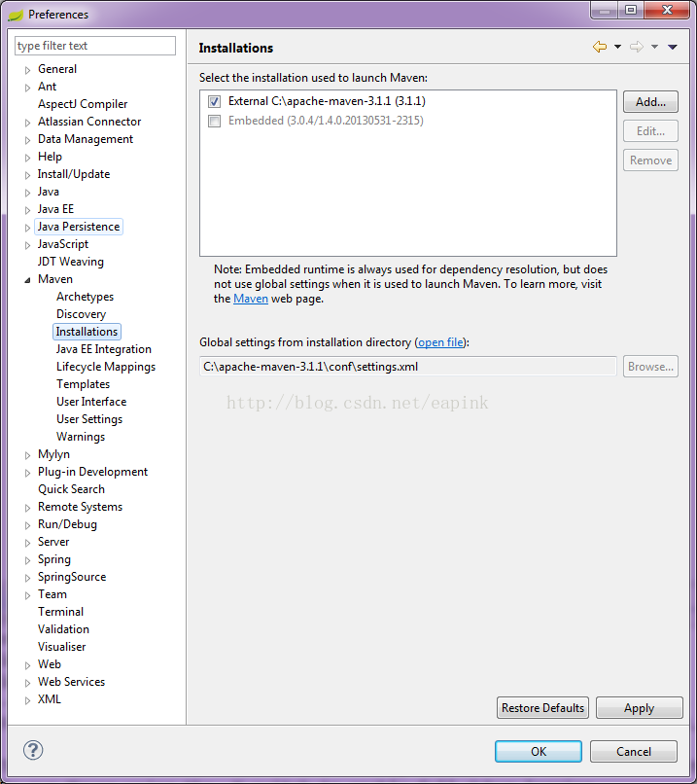Collapse the Maven tree node
Screen dimensions: 697x784
pyautogui.click(x=27, y=280)
